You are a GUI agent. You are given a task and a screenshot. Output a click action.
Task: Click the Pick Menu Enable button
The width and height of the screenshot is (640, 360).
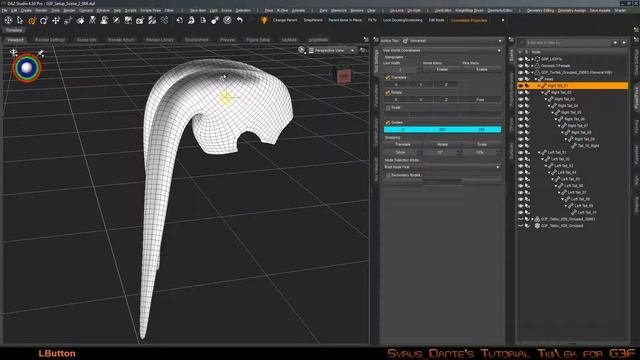coord(482,70)
